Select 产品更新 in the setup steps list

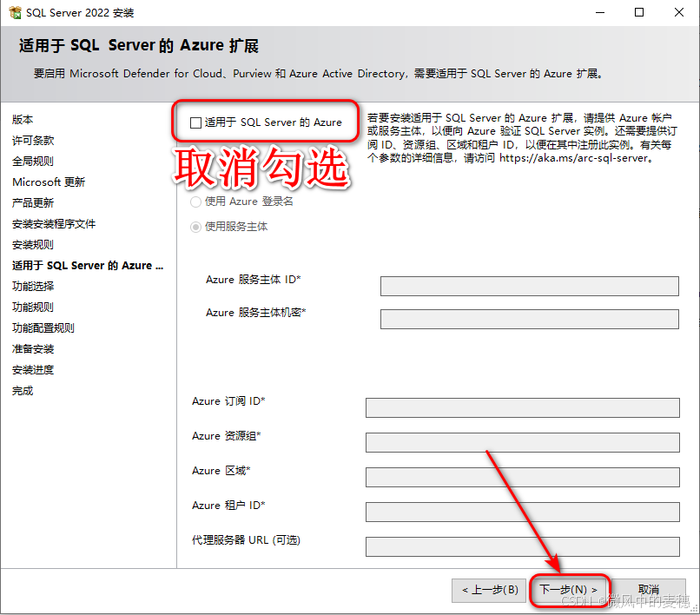pos(33,202)
